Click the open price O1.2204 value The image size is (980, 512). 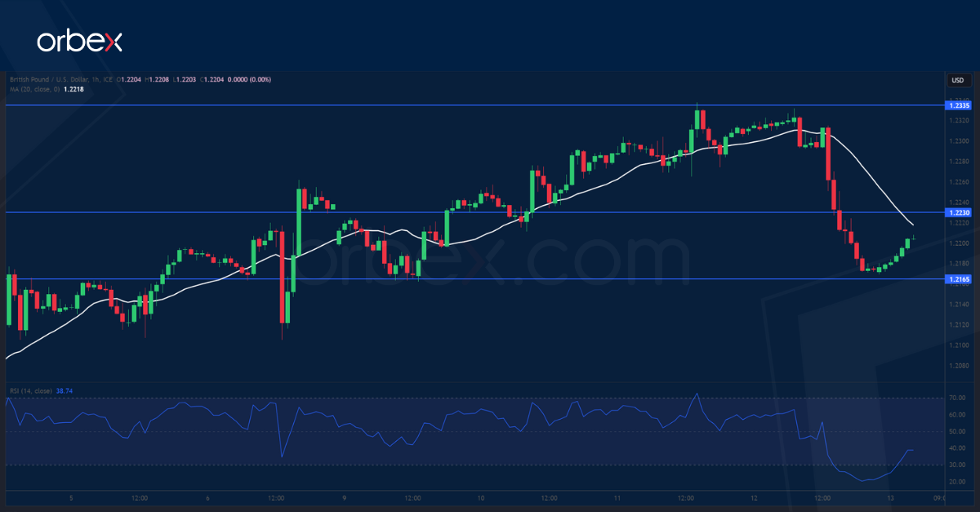click(x=128, y=79)
